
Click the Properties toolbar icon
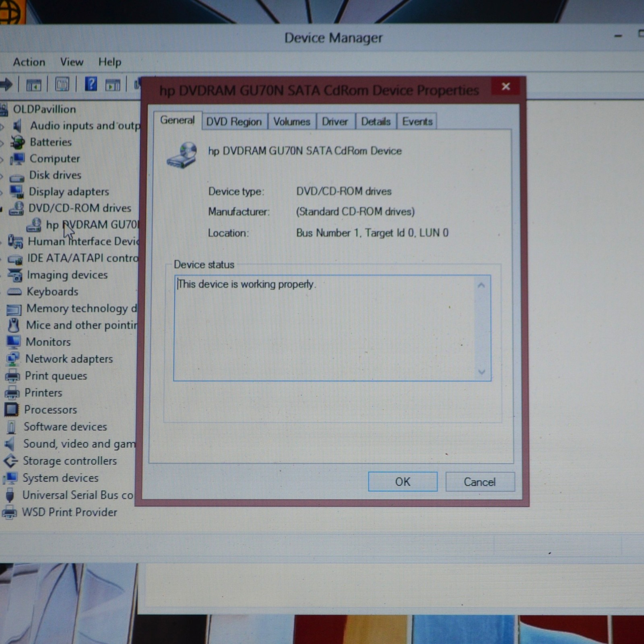click(x=62, y=85)
